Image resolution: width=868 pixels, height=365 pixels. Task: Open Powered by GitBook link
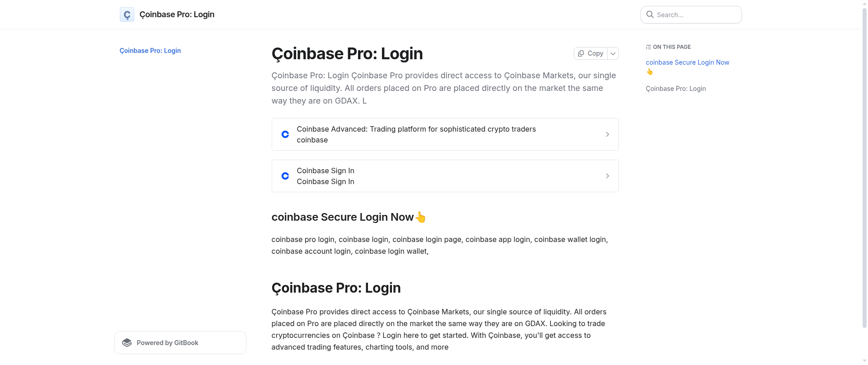pos(180,343)
